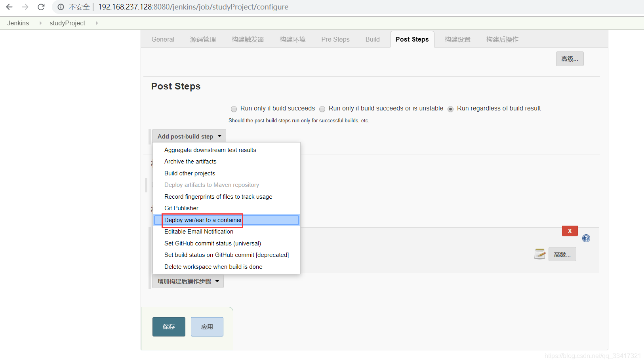Screen dimensions: 644x363
Task: Open the Add post-build step dropdown
Action: [189, 136]
